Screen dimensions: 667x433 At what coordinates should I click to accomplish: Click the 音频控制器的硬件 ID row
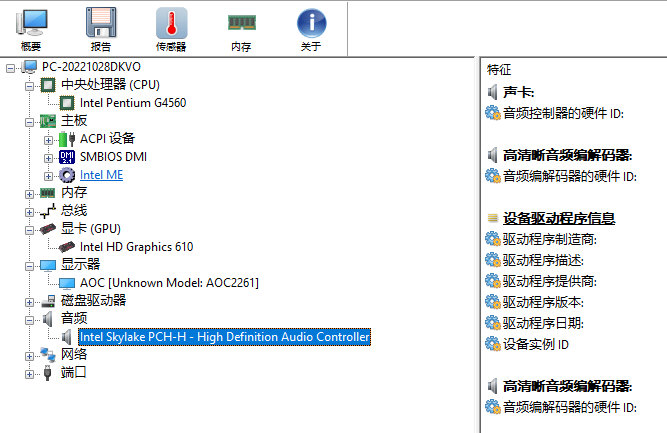pyautogui.click(x=555, y=114)
